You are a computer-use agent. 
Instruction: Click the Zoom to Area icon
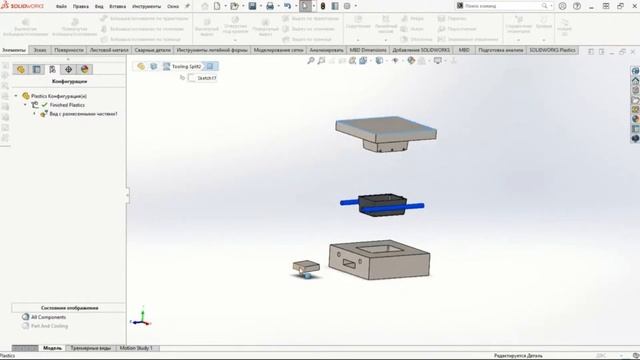[322, 61]
